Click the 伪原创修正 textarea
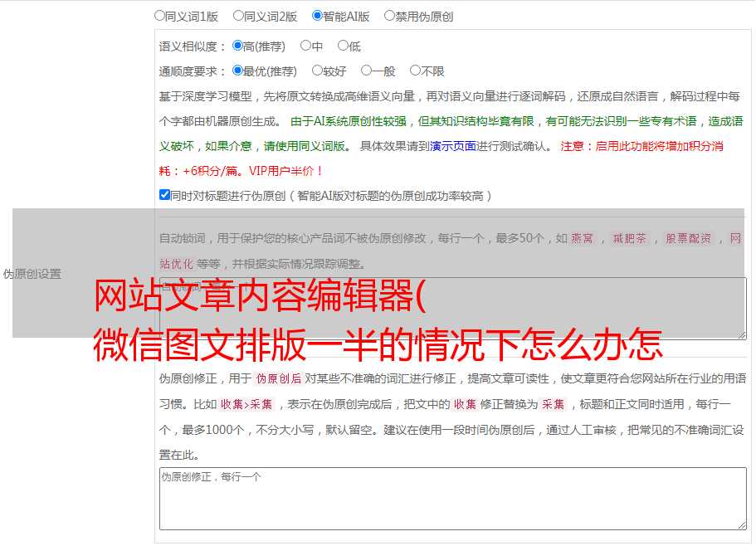Viewport: 756px width, 546px height. 453,499
